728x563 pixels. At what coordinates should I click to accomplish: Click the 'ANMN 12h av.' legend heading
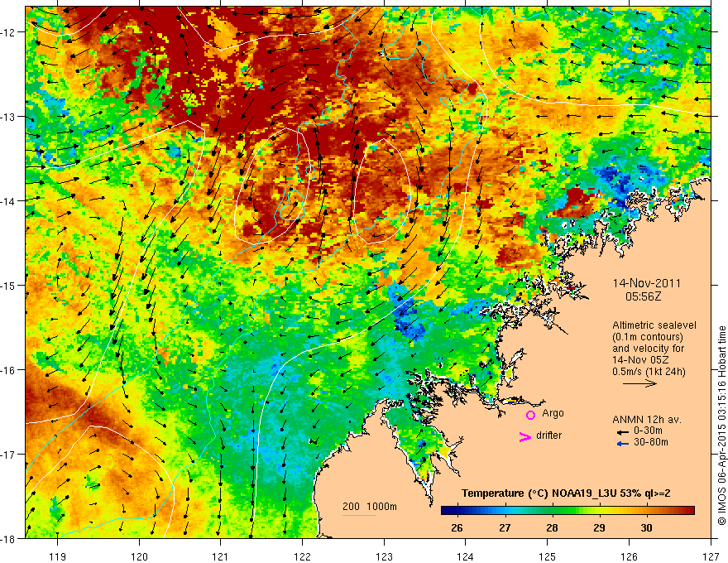point(647,420)
